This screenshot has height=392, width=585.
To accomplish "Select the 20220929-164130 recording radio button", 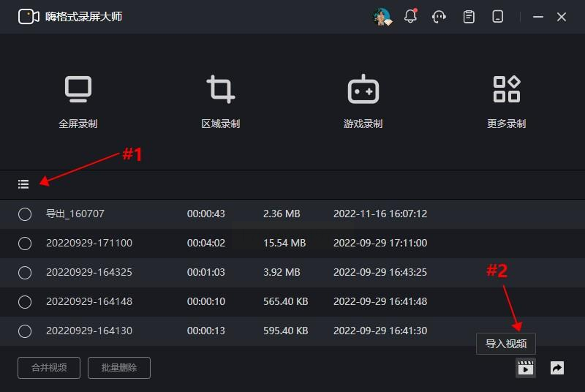I will 25,331.
